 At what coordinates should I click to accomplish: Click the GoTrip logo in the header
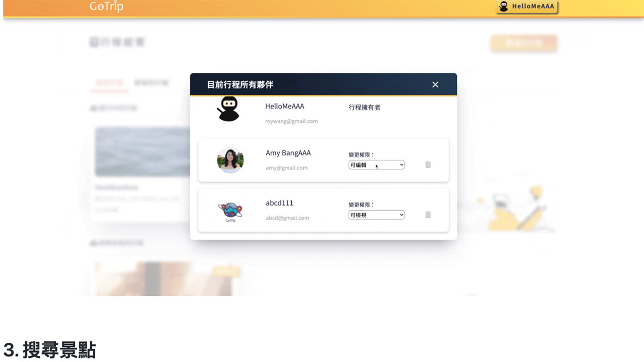[106, 7]
